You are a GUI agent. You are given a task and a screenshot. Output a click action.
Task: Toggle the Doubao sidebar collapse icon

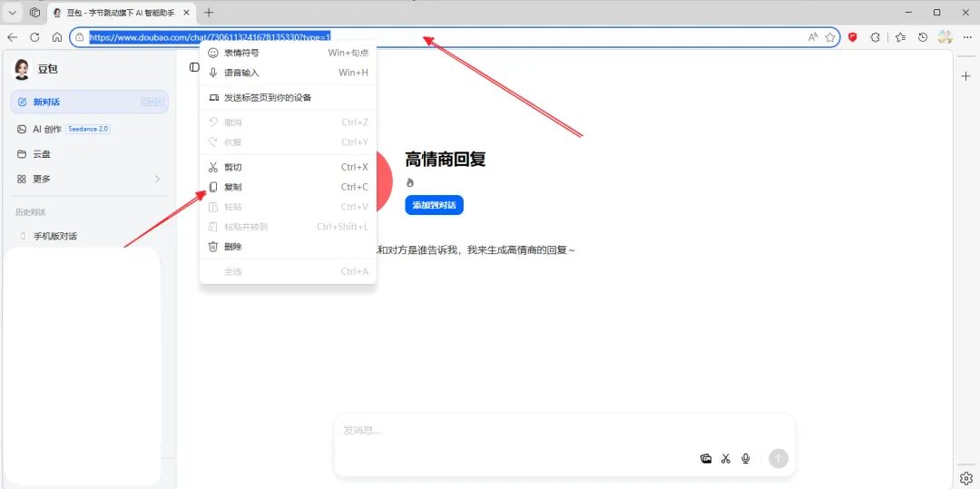tap(194, 67)
